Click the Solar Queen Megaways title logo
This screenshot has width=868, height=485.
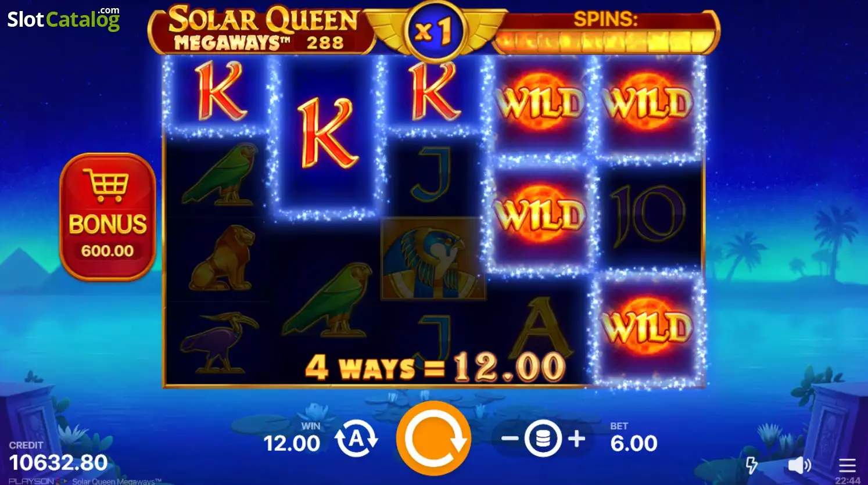261,29
